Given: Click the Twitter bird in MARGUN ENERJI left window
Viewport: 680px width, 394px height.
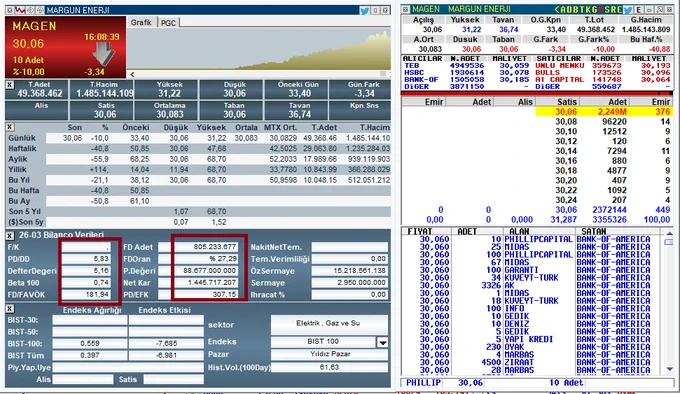Looking at the screenshot, I should pyautogui.click(x=364, y=10).
